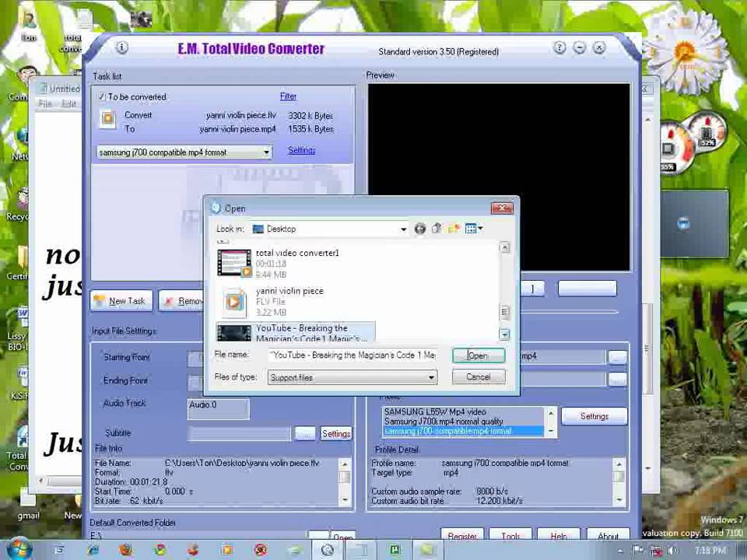The width and height of the screenshot is (747, 560).
Task: Click the Open button in the Open dialog
Action: point(479,355)
